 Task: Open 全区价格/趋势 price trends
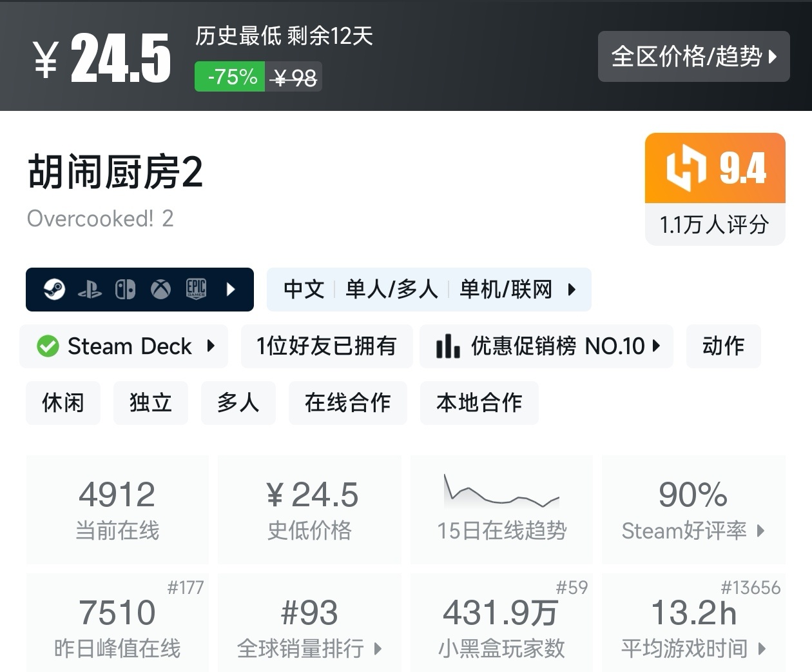pyautogui.click(x=693, y=57)
